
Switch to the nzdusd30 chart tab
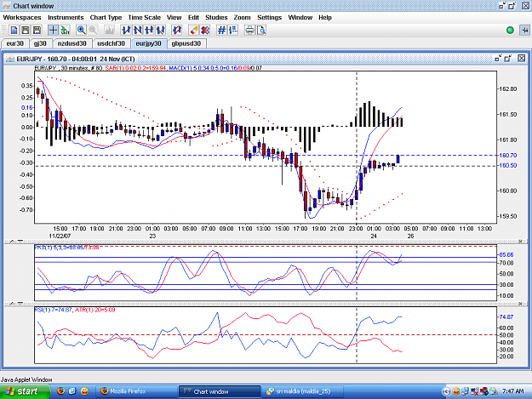tap(72, 43)
